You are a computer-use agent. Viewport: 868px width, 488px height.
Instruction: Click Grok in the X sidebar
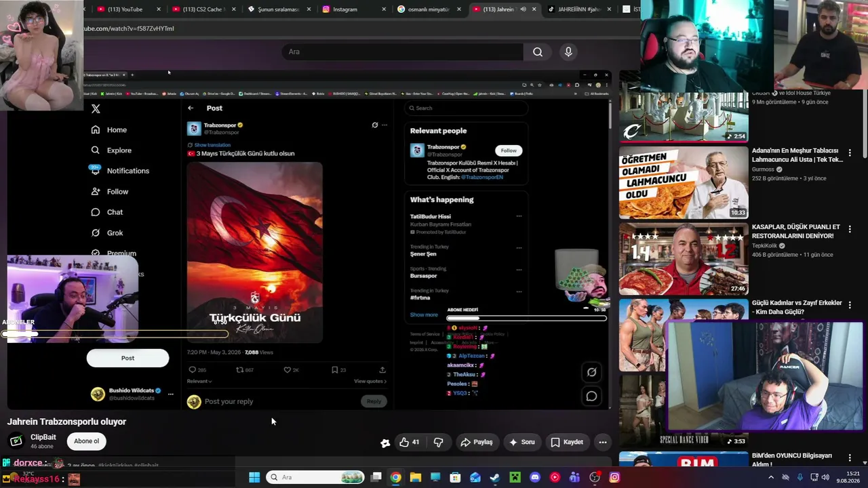coord(107,232)
